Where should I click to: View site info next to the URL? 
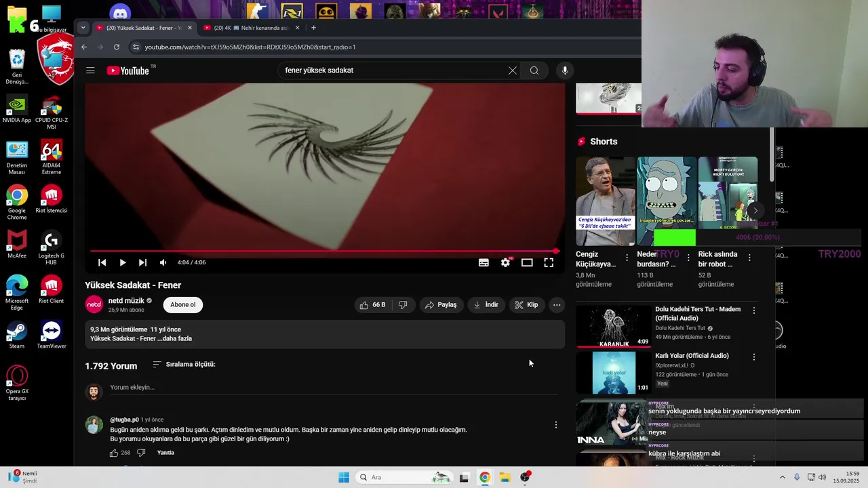[136, 47]
